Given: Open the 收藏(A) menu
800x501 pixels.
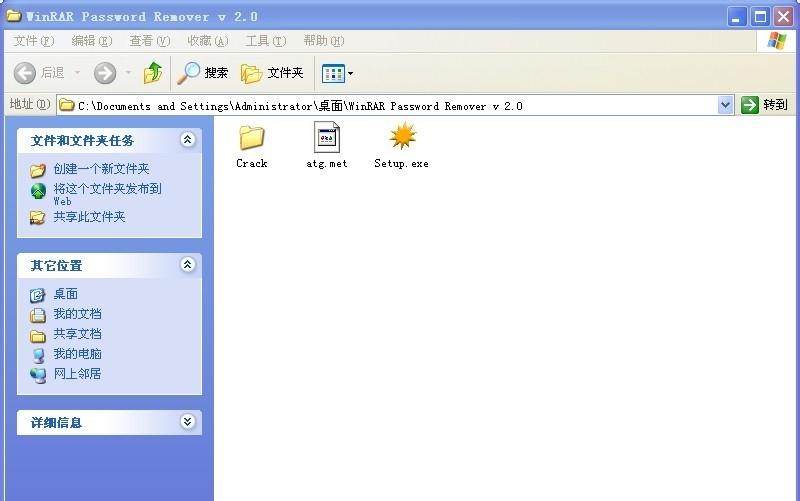Looking at the screenshot, I should click(208, 41).
